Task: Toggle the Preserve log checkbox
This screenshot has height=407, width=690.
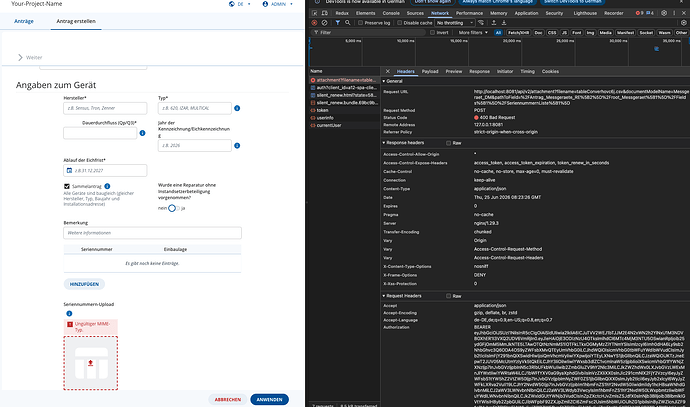Action: 360,23
